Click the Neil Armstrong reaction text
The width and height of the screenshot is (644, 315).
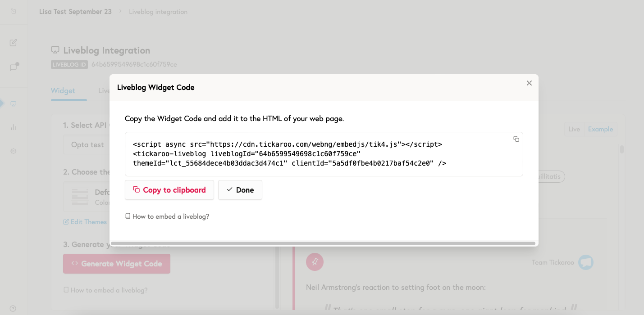[x=396, y=287]
